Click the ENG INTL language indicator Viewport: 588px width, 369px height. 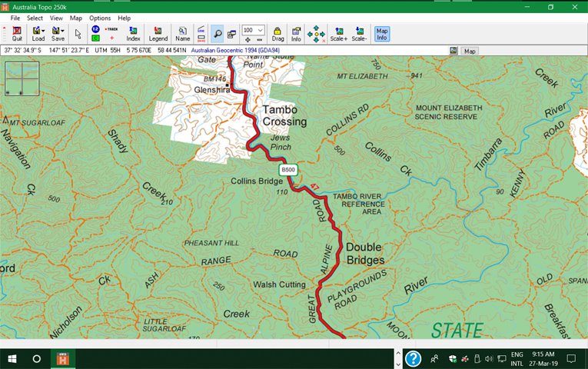[x=517, y=359]
